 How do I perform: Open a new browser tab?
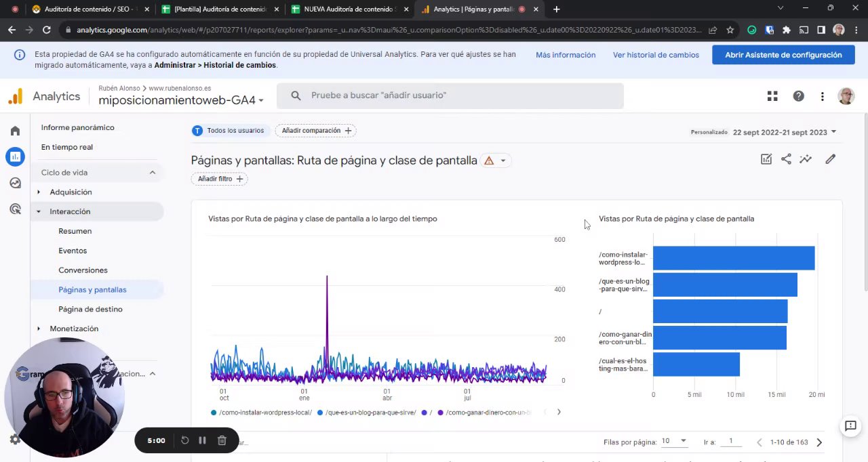pos(556,9)
